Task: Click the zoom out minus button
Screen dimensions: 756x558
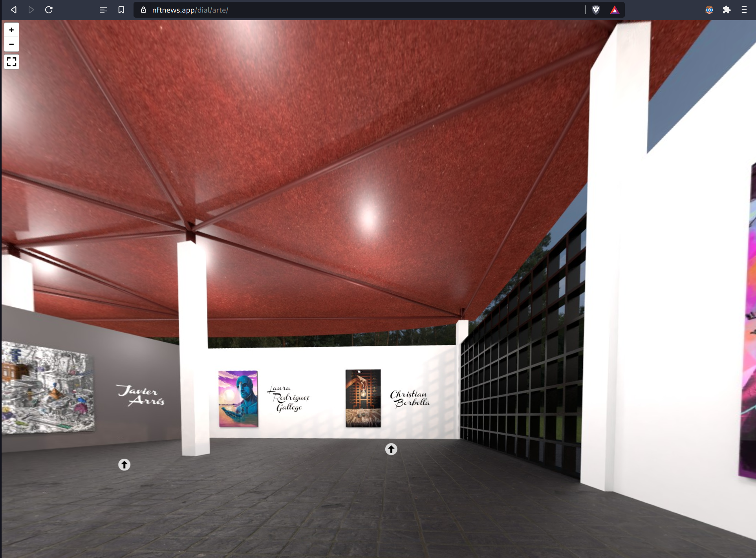Action: tap(11, 44)
